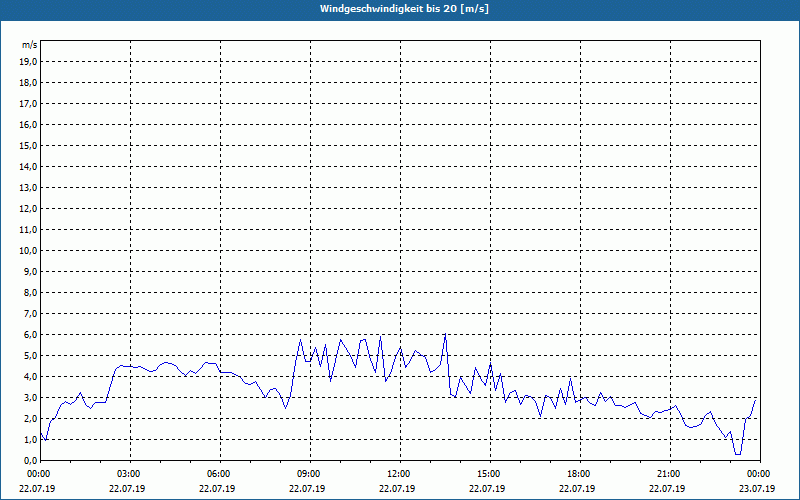This screenshot has height=500, width=800.
Task: Click the 11,0 y-axis value
Action: pos(28,230)
